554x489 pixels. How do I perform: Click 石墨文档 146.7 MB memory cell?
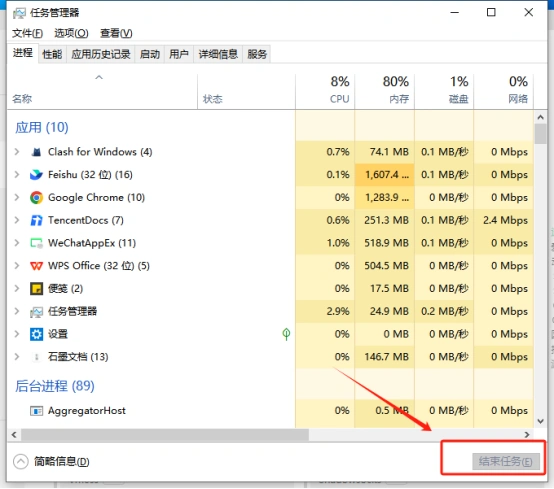click(x=384, y=357)
